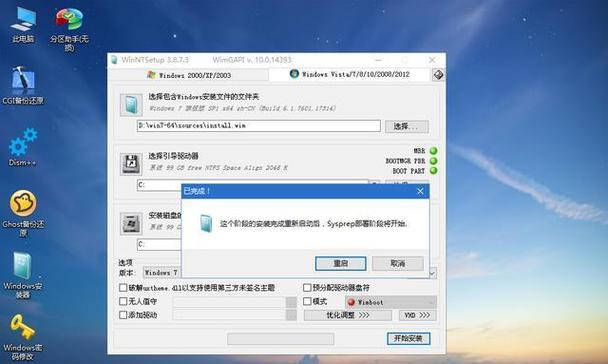Viewport: 608px width, 364px height.
Task: Enable 添加驱动 checkbox
Action: [x=123, y=315]
